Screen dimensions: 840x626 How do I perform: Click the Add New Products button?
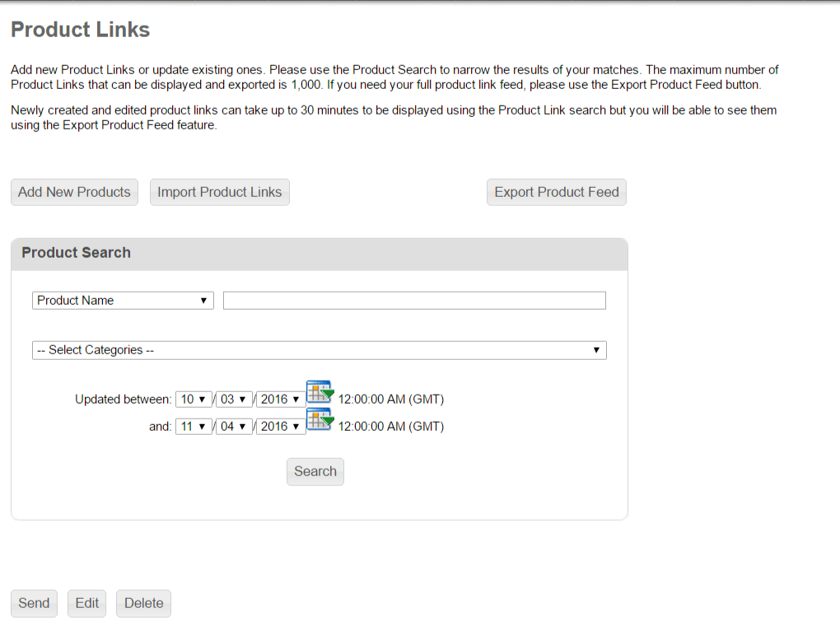point(74,193)
